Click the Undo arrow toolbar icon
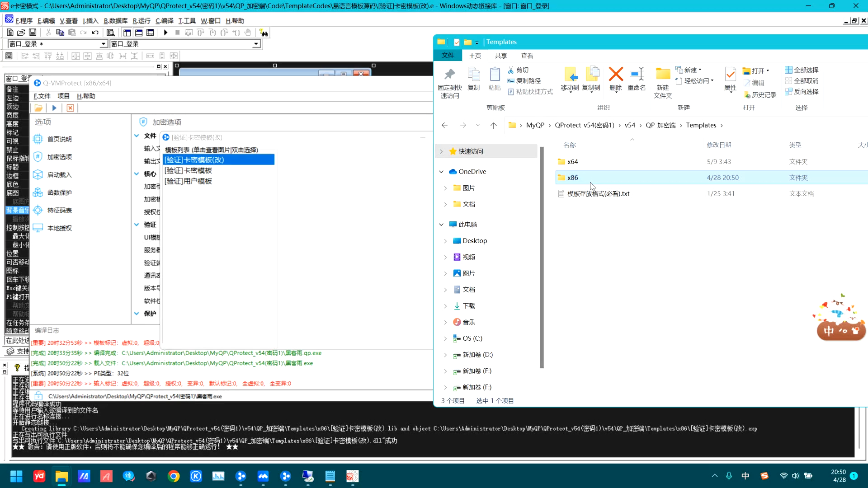The image size is (868, 488). 95,33
